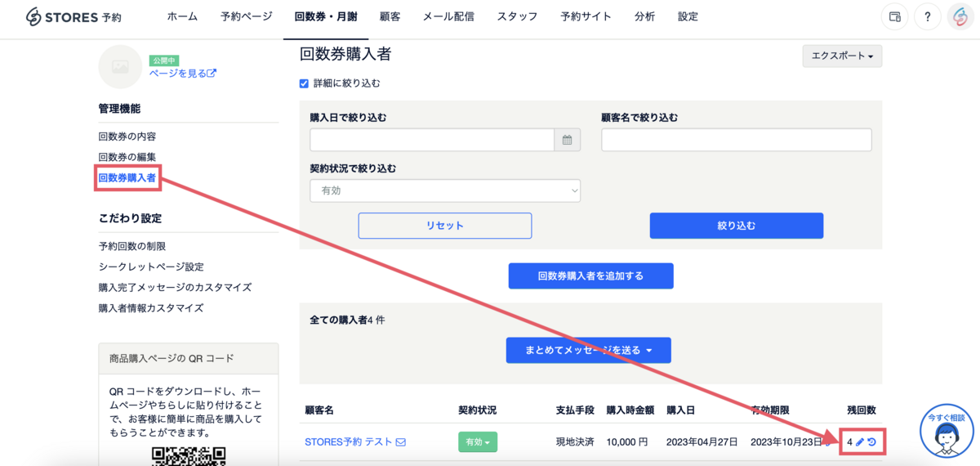The width and height of the screenshot is (980, 466).
Task: Click the 購入日 column header
Action: click(681, 410)
